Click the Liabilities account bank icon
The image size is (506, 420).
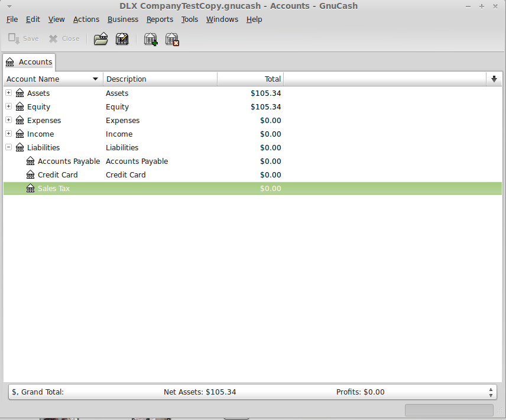(20, 147)
